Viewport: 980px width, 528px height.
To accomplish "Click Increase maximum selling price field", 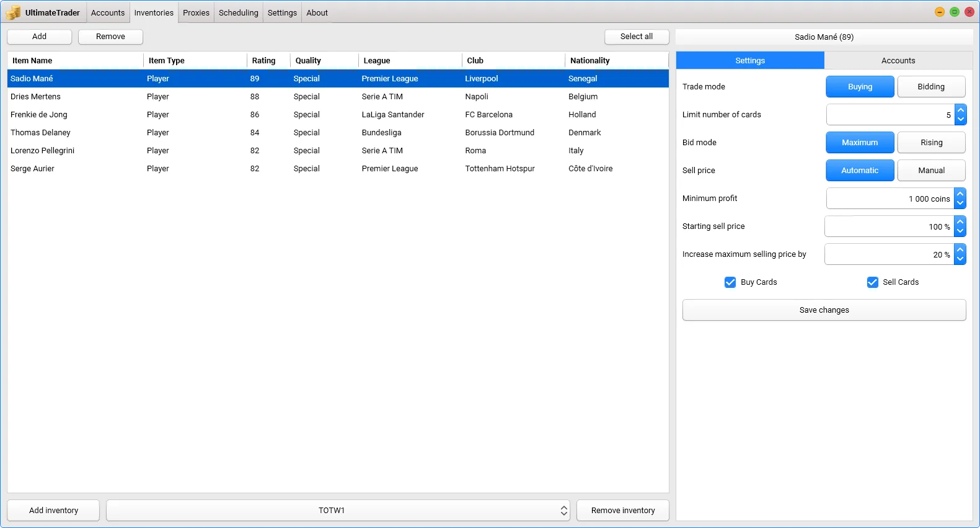I will (x=890, y=254).
